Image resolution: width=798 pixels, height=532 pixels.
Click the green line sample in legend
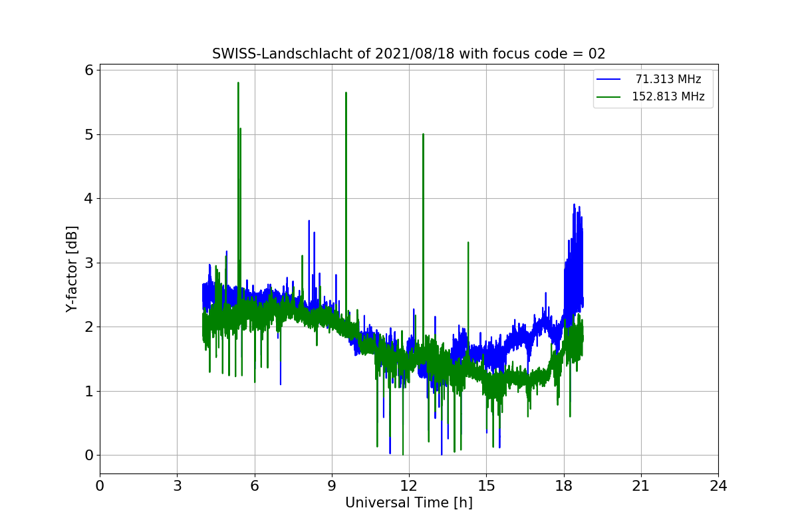608,97
